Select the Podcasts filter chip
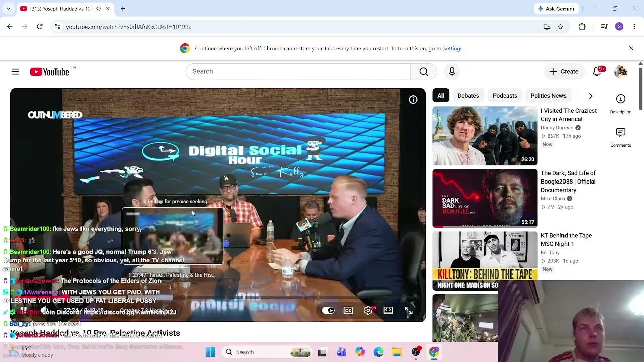This screenshot has width=644, height=362. [505, 96]
